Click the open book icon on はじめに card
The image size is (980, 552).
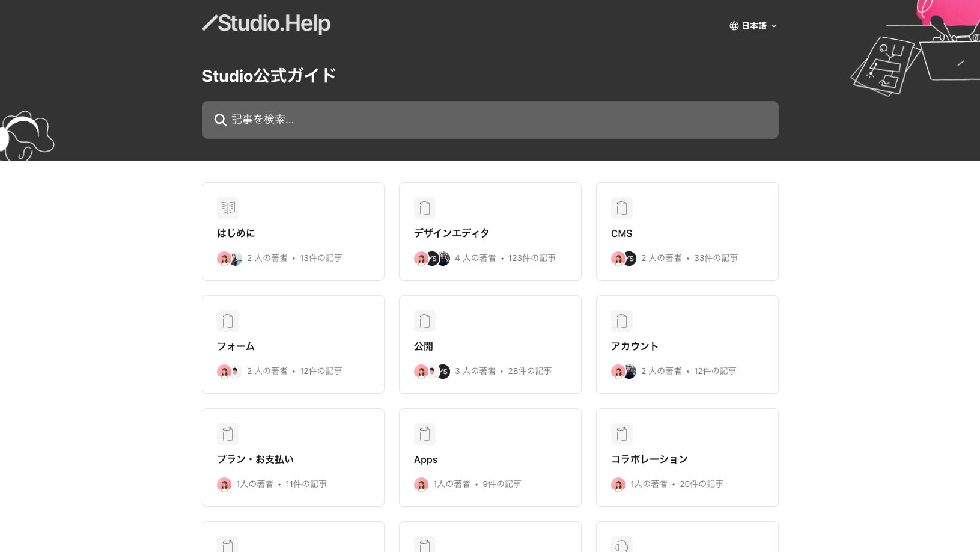[x=227, y=208]
